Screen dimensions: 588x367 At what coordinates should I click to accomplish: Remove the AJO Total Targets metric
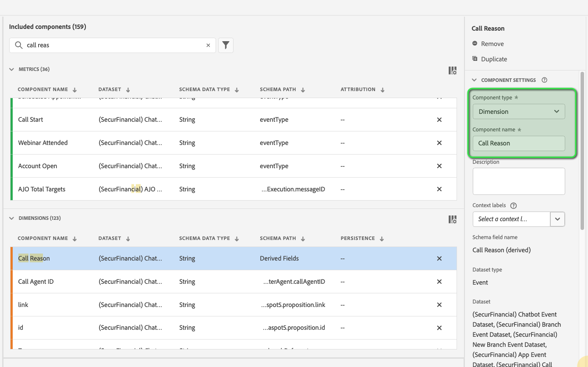point(439,189)
